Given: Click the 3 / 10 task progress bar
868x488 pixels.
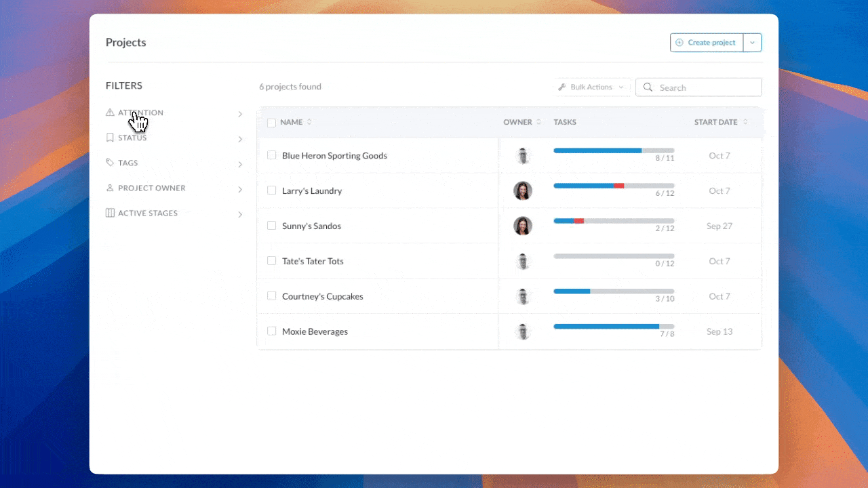Looking at the screenshot, I should [x=614, y=291].
